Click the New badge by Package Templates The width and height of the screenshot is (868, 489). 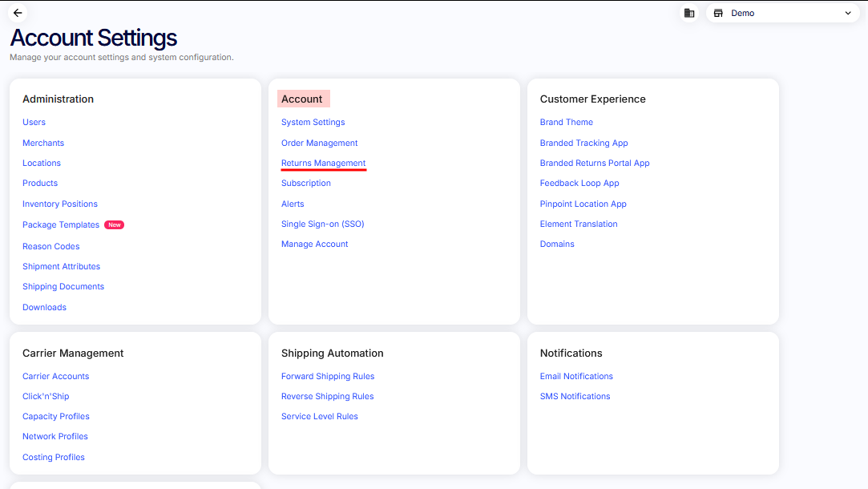coord(115,225)
